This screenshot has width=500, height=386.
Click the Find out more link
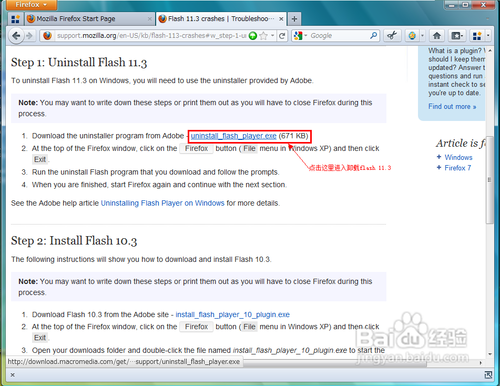[452, 107]
